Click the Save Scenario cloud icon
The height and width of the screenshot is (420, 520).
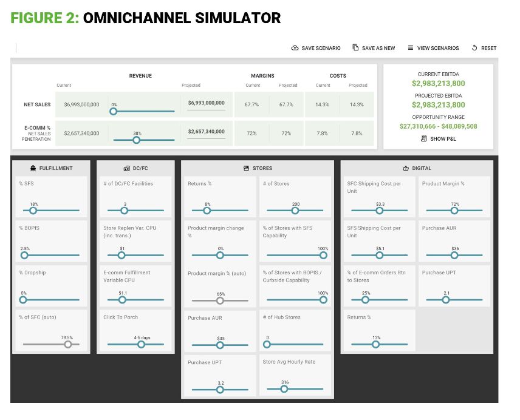coord(295,48)
